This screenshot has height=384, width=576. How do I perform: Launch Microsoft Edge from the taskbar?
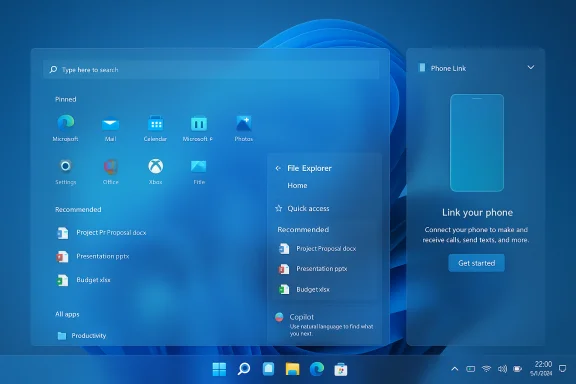[x=317, y=369]
